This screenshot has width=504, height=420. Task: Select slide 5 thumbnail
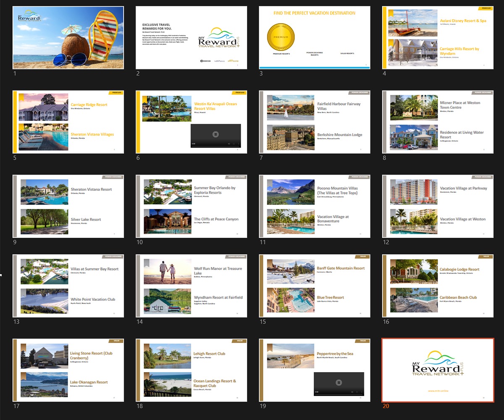(x=68, y=122)
